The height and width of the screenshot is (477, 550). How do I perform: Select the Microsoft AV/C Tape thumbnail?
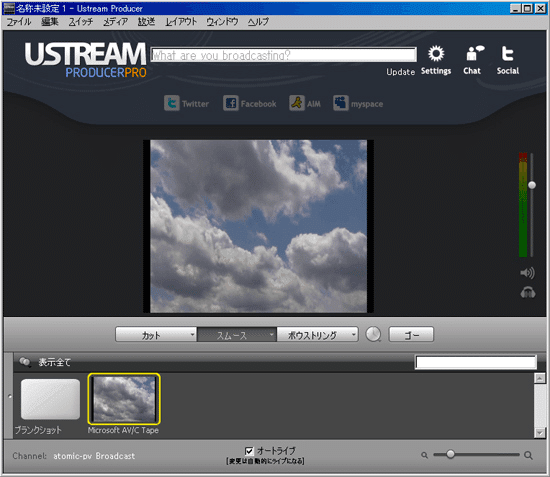(x=124, y=399)
